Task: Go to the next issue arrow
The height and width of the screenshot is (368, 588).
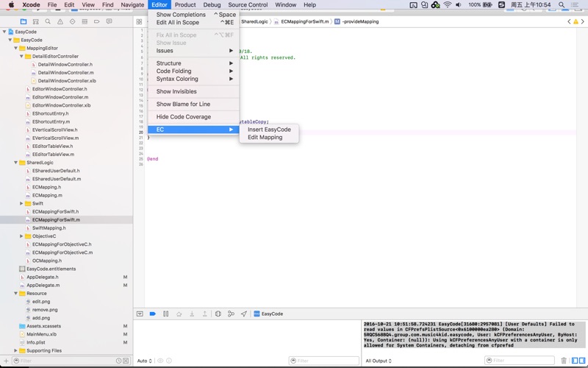Action: pyautogui.click(x=582, y=22)
